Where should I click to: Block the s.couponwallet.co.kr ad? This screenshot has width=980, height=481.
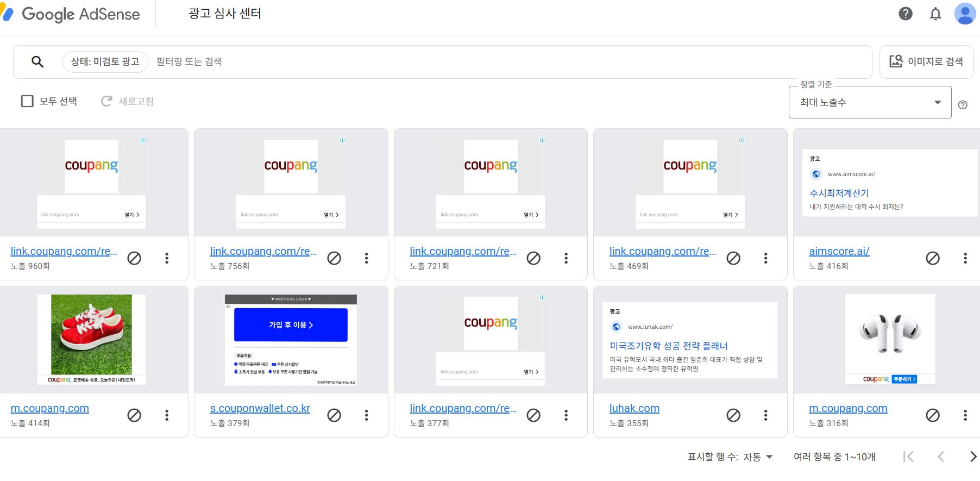(334, 415)
